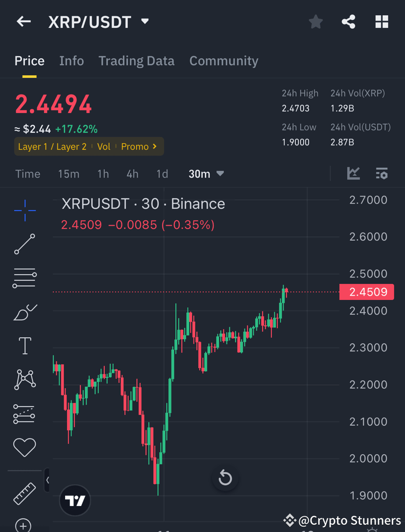Select the 1d timeframe
405x532 pixels.
(x=162, y=173)
